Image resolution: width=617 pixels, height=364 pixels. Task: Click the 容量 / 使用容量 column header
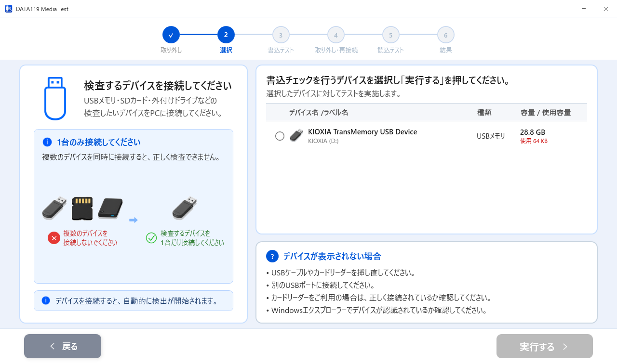[546, 113]
